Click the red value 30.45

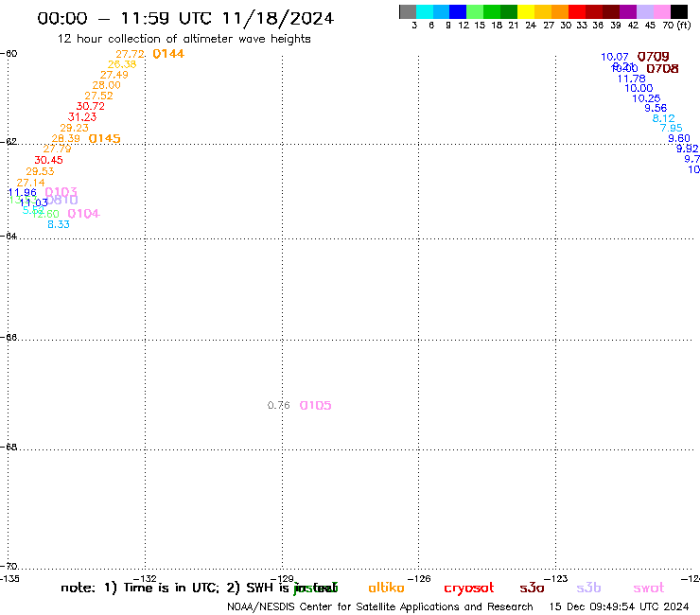[x=48, y=160]
